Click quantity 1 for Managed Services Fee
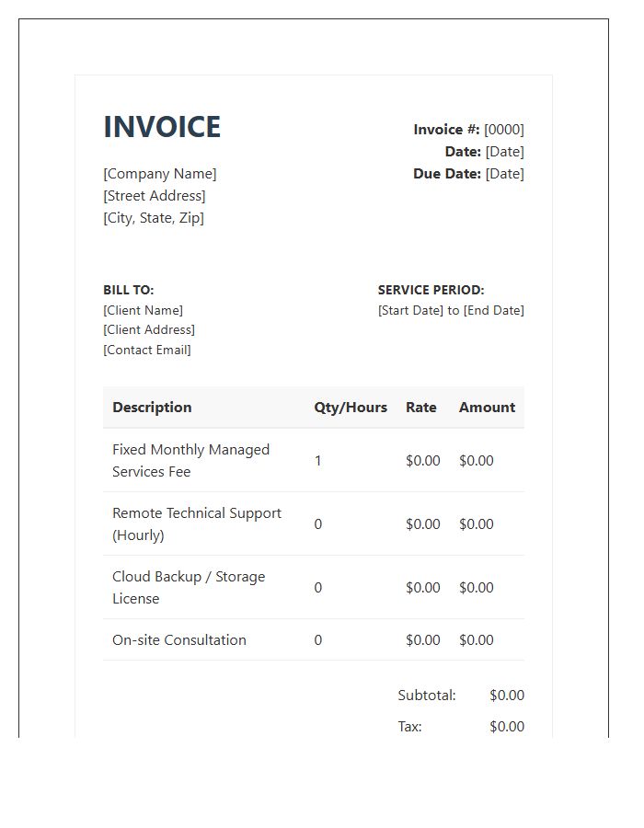Screen dimensions: 644x828 click(x=317, y=461)
